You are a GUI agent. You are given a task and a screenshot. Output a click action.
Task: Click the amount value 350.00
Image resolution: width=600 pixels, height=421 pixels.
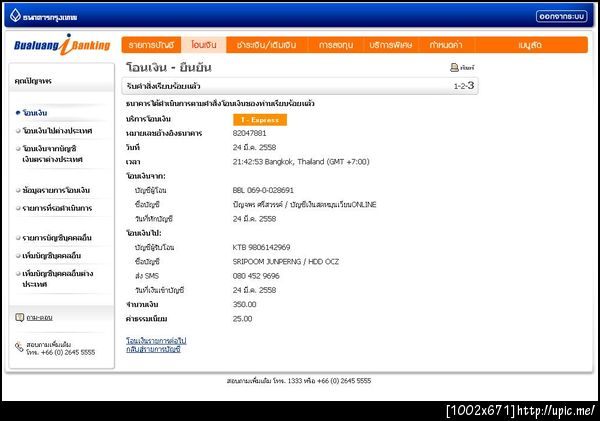coord(245,304)
